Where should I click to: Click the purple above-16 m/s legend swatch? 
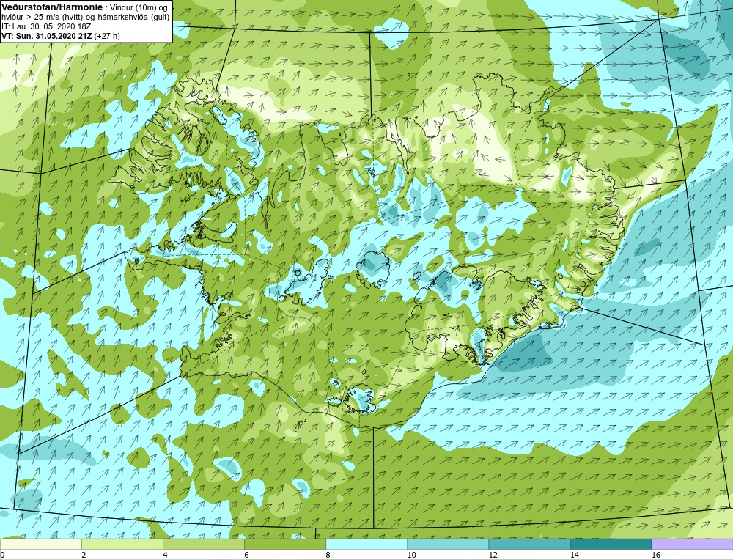tap(693, 544)
